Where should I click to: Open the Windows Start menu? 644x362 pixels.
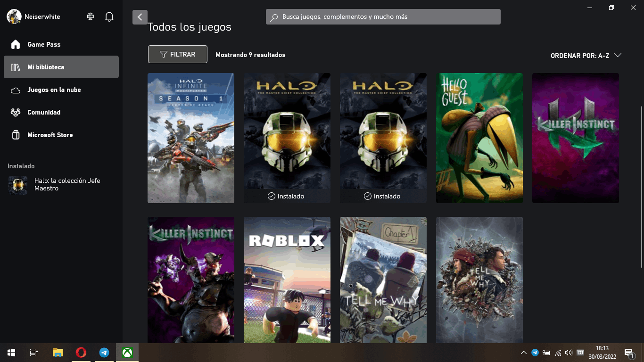point(11,353)
